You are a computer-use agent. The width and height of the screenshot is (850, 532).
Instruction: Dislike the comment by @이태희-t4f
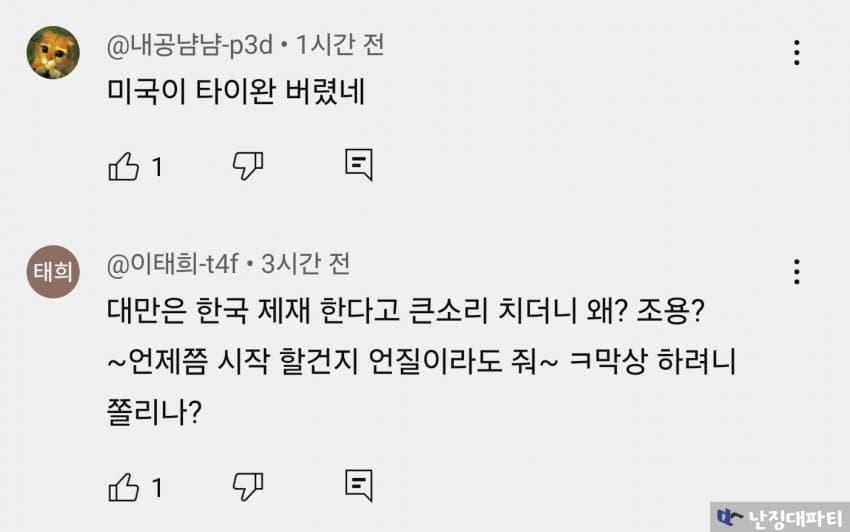tap(247, 486)
